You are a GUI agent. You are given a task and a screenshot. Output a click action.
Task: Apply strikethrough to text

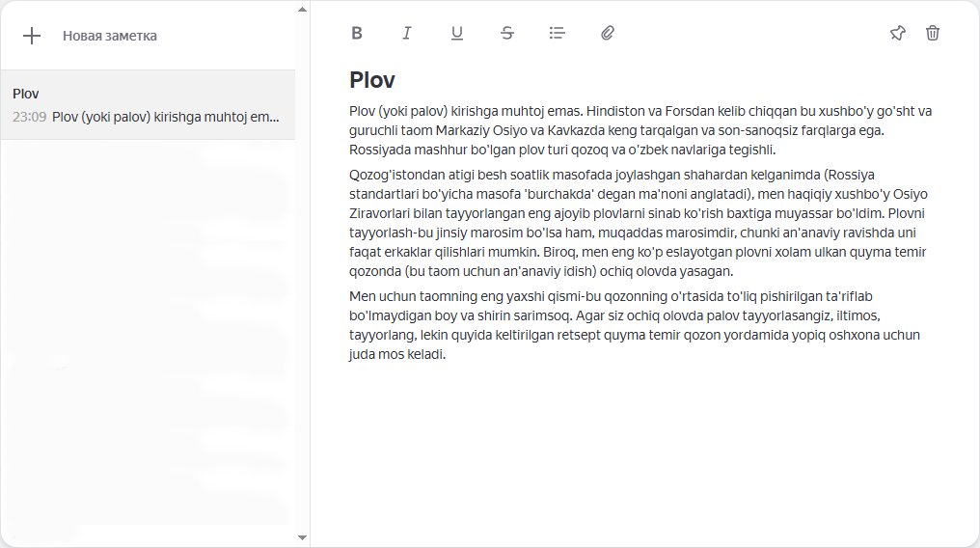point(507,33)
